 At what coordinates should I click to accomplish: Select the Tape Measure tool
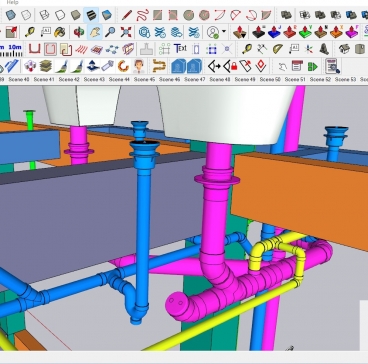30,32
